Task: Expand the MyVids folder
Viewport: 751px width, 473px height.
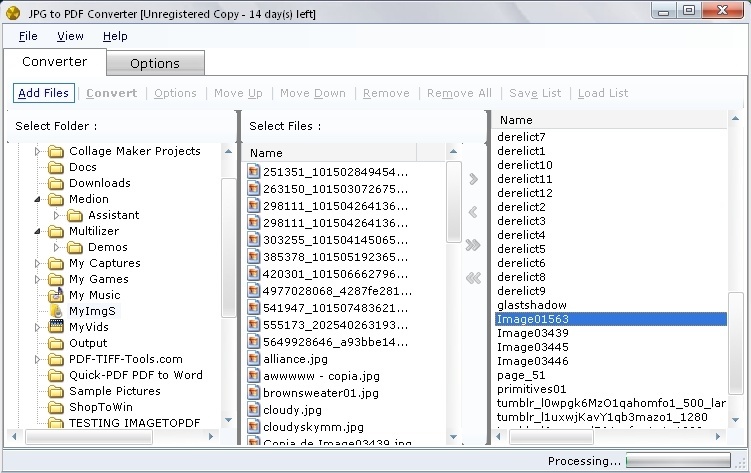Action: coord(37,327)
